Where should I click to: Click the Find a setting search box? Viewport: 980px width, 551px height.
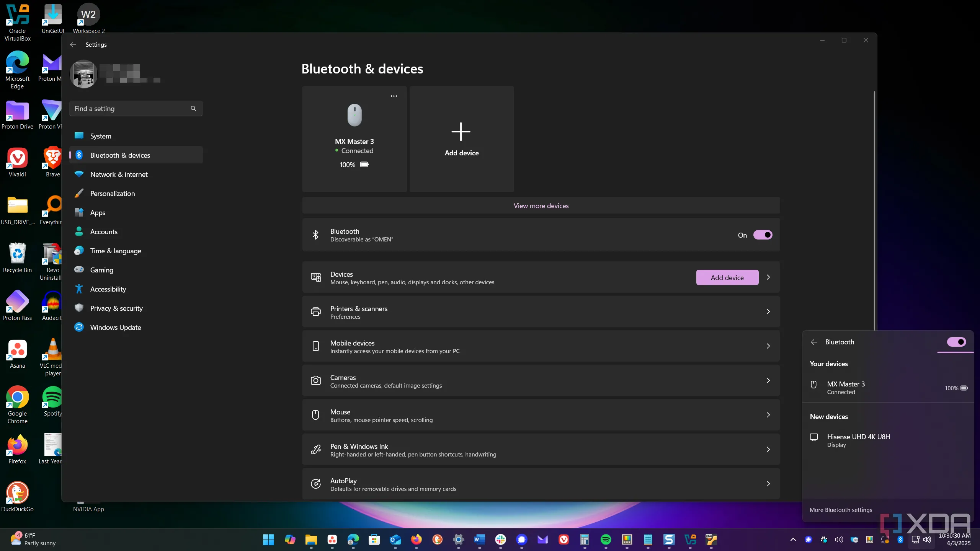coord(136,109)
